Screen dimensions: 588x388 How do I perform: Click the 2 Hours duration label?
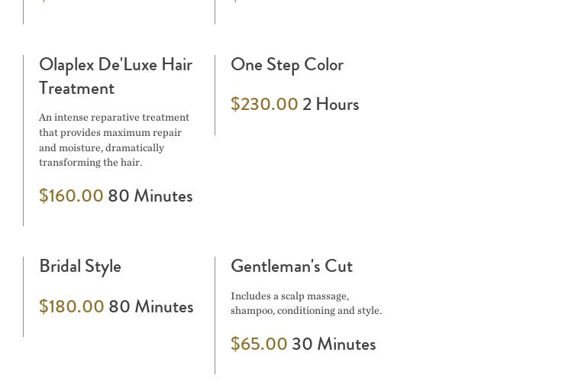[331, 104]
